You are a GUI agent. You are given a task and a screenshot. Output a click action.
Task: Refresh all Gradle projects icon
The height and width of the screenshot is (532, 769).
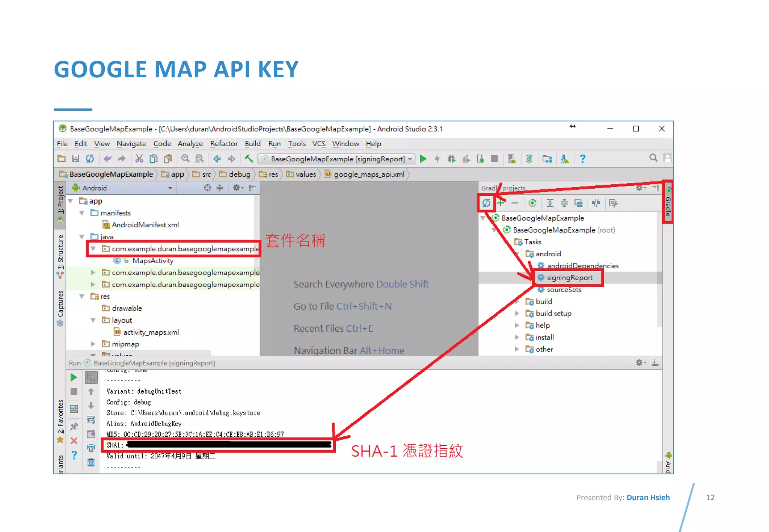pos(486,203)
